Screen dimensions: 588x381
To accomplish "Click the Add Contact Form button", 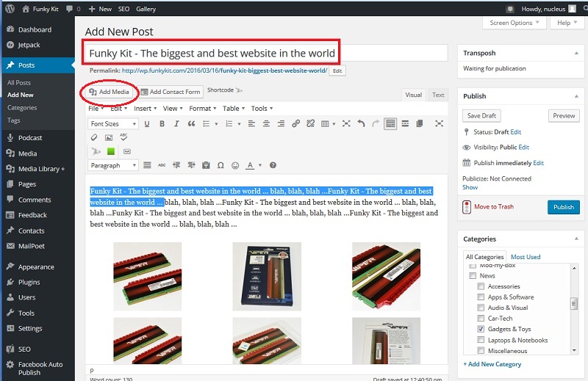I will (171, 92).
